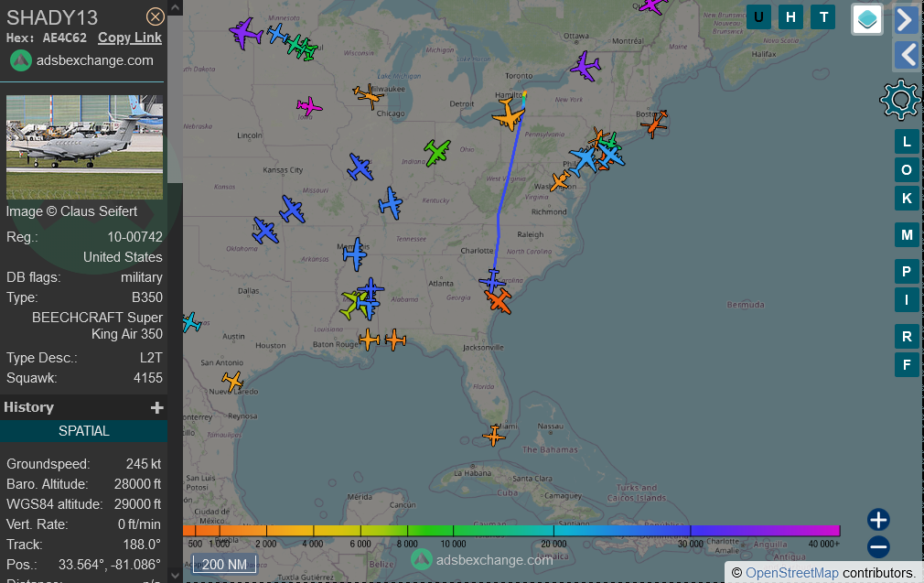Select the orange aircraft near Washington
Image resolution: width=924 pixels, height=583 pixels.
pyautogui.click(x=560, y=181)
